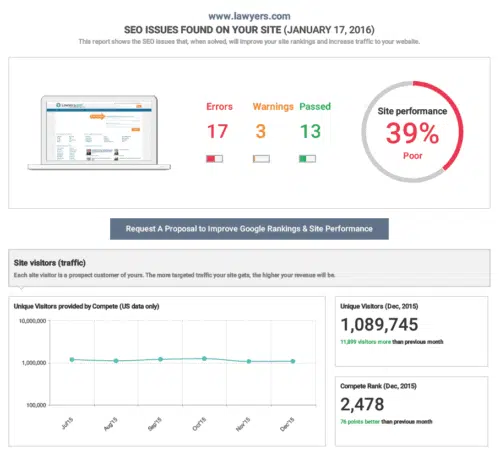Image resolution: width=500 pixels, height=456 pixels.
Task: Click the unique visitors value 1,089,745
Action: [x=379, y=325]
